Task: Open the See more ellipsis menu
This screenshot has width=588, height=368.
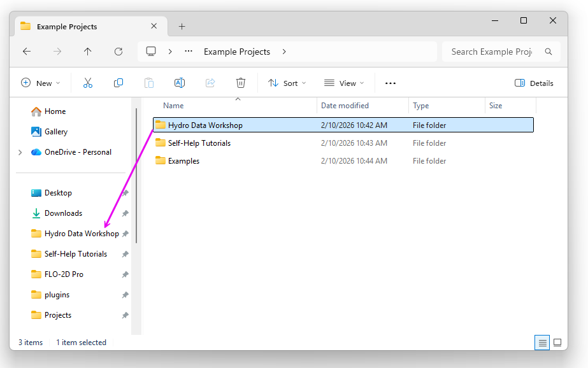Action: point(391,83)
